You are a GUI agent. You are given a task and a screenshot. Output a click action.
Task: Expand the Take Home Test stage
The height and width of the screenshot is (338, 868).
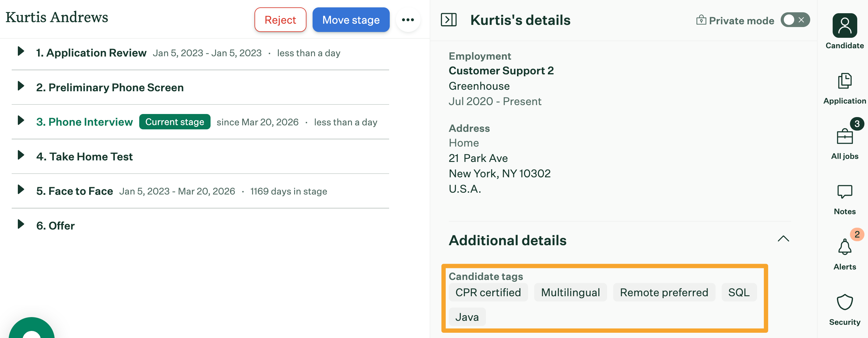click(x=21, y=155)
